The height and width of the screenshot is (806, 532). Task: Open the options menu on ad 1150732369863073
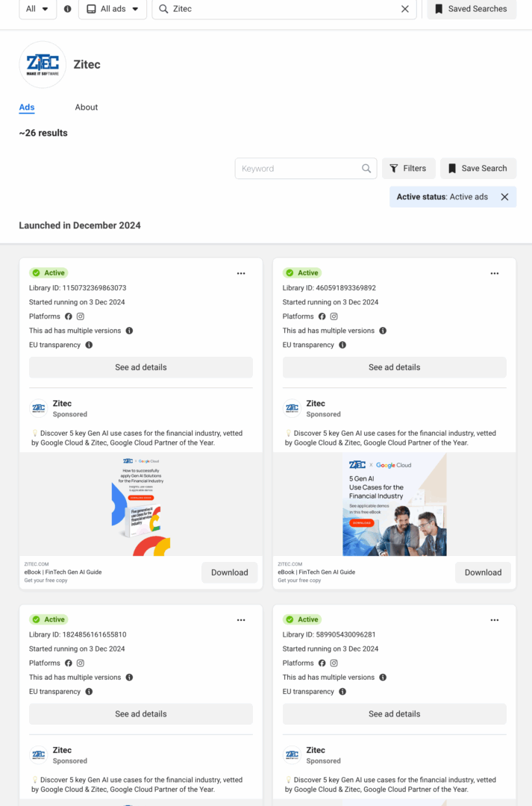[x=241, y=273]
